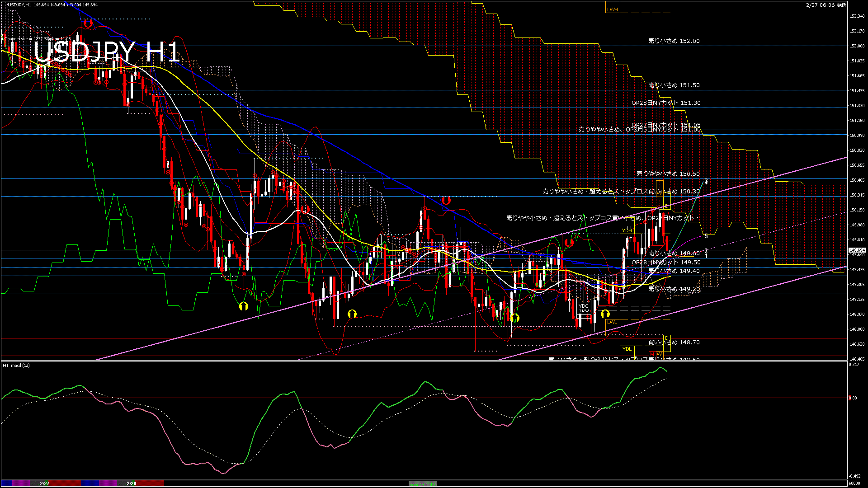Click the 売り小さめ 152.00 level label
This screenshot has height=488, width=868.
[674, 41]
